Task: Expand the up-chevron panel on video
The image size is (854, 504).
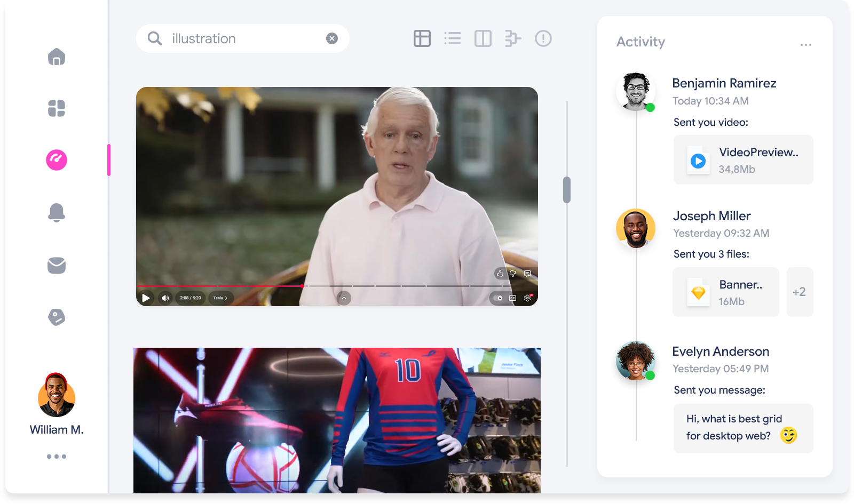Action: point(344,298)
